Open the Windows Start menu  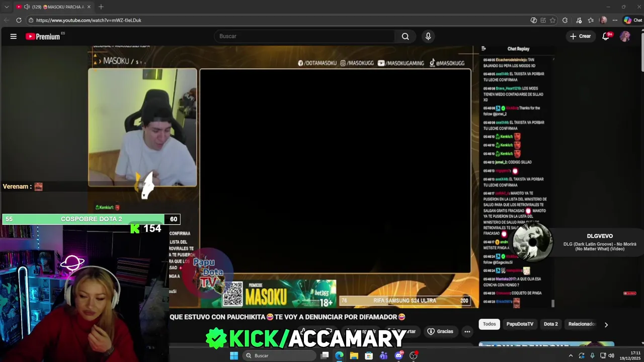[234, 355]
